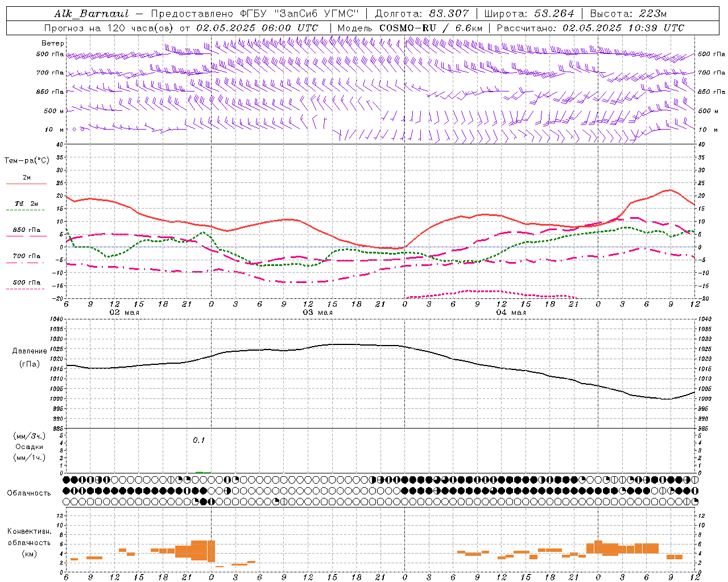Screen dimensions: 728x582
Task: Click Рассчитано: 02.05.2025 10:39 UTC timestamp
Action: (x=590, y=28)
